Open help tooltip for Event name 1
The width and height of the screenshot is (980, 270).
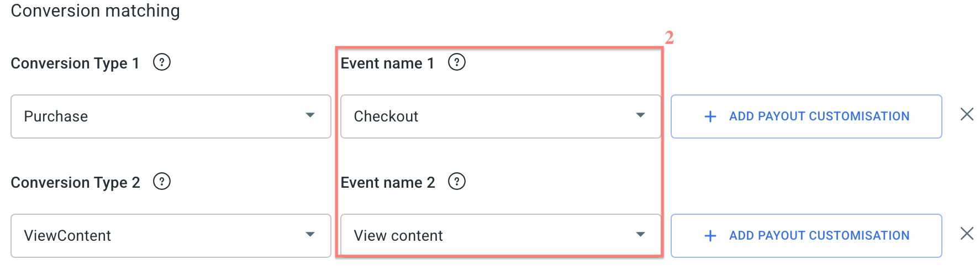click(456, 62)
